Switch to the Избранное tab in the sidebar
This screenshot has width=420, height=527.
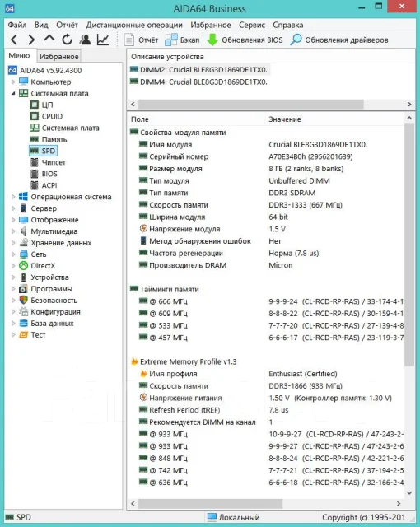click(58, 56)
